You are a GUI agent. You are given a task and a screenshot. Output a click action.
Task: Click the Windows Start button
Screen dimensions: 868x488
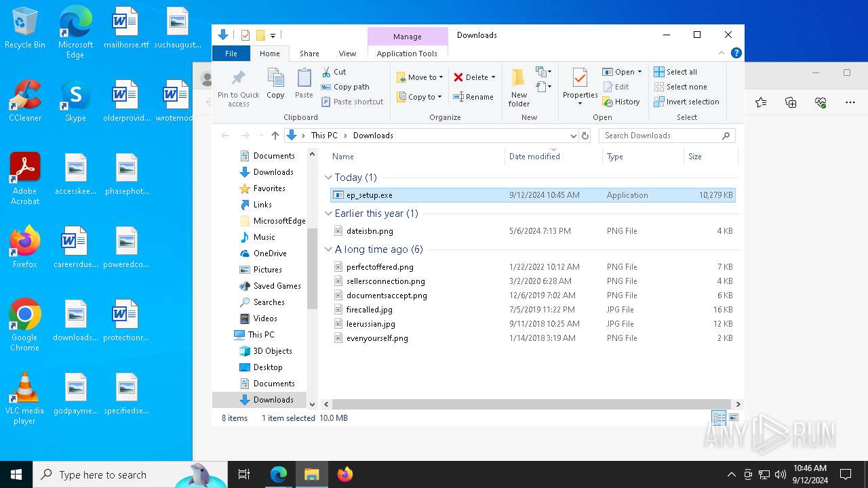(16, 474)
